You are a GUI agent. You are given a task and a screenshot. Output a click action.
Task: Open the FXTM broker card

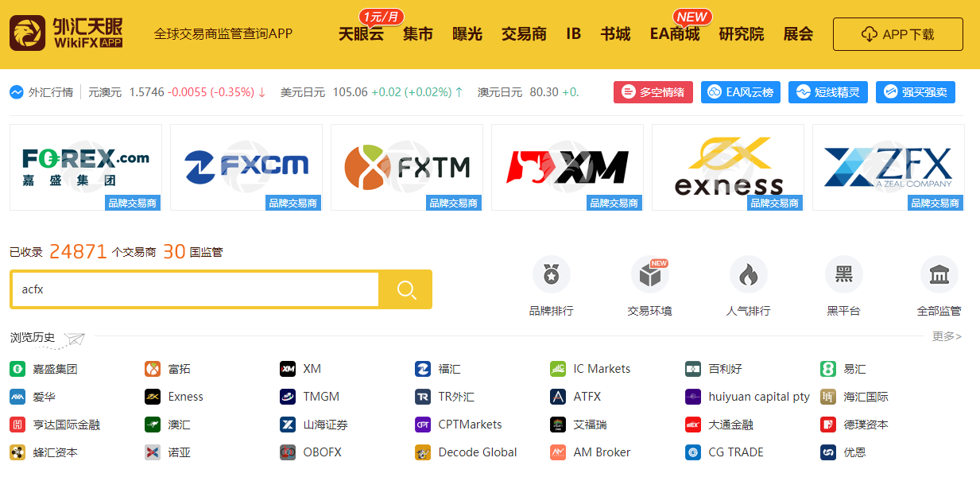[x=407, y=168]
